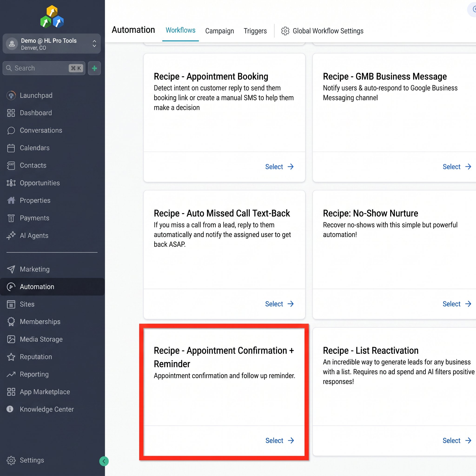The height and width of the screenshot is (476, 476).
Task: Open the Memberships badge icon
Action: 11,322
